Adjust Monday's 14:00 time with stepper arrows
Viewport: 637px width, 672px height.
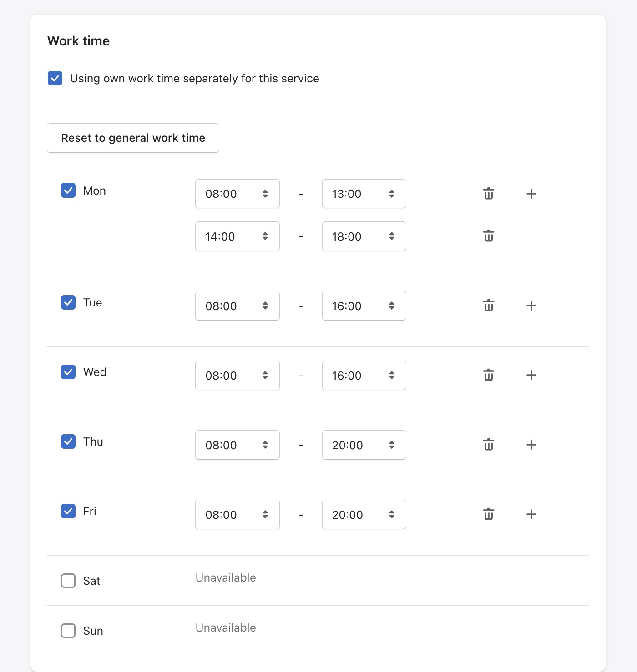266,236
